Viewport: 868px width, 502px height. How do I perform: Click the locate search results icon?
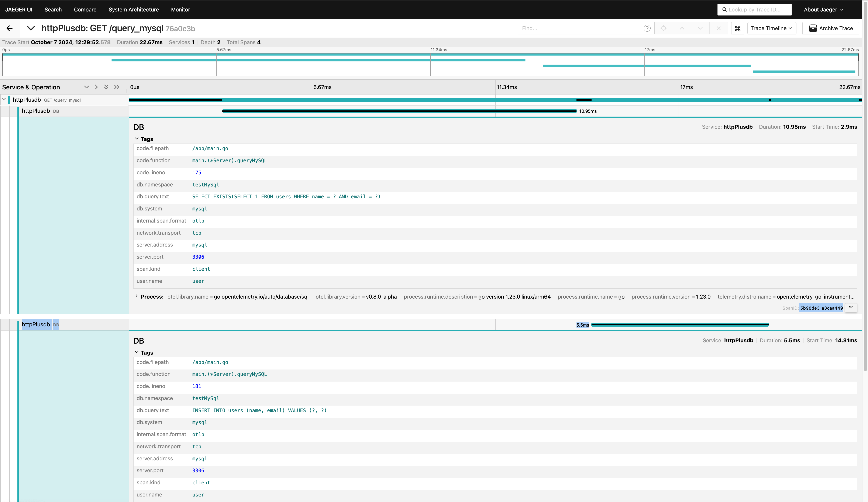tap(663, 28)
